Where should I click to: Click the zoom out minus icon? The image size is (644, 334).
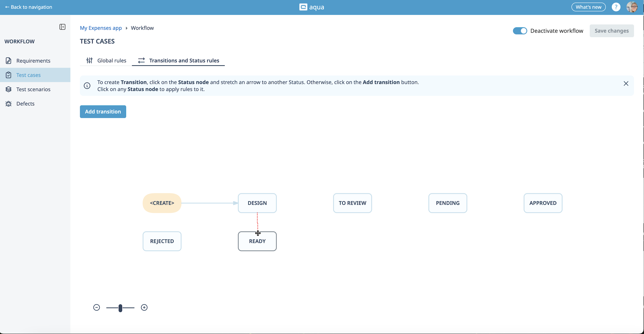[96, 307]
